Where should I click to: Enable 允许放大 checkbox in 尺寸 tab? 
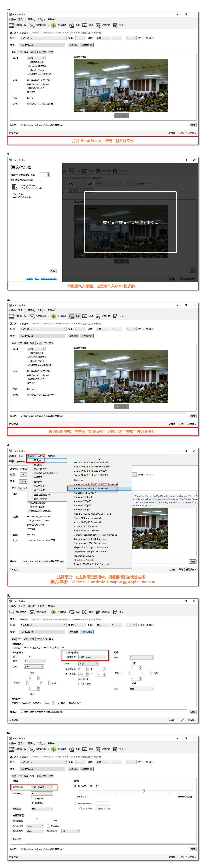tap(80, 684)
